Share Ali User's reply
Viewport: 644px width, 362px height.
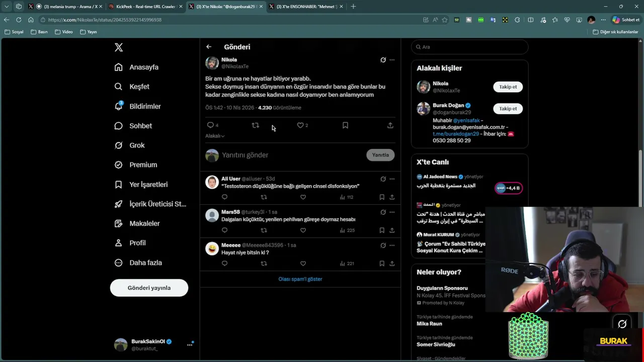tap(392, 197)
